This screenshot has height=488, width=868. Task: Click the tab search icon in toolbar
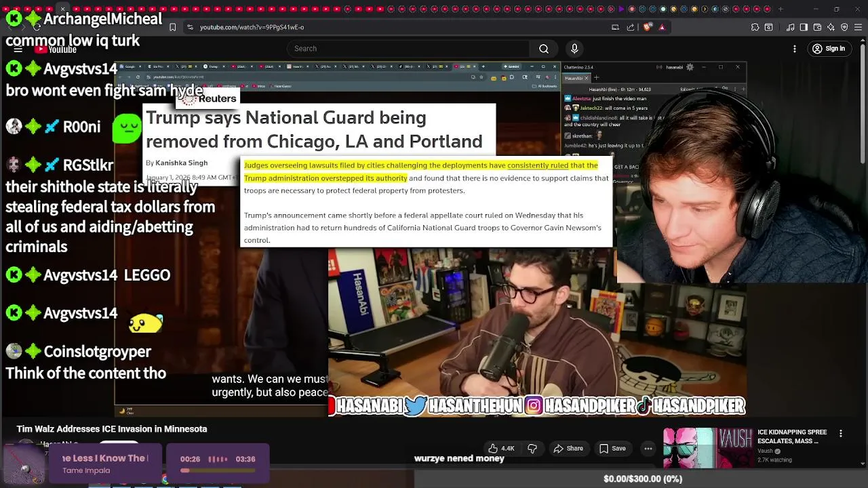pos(769,27)
